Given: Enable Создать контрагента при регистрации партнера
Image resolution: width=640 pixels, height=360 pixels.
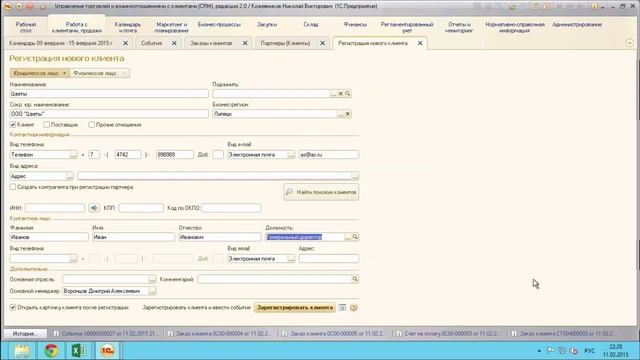Looking at the screenshot, I should point(13,187).
